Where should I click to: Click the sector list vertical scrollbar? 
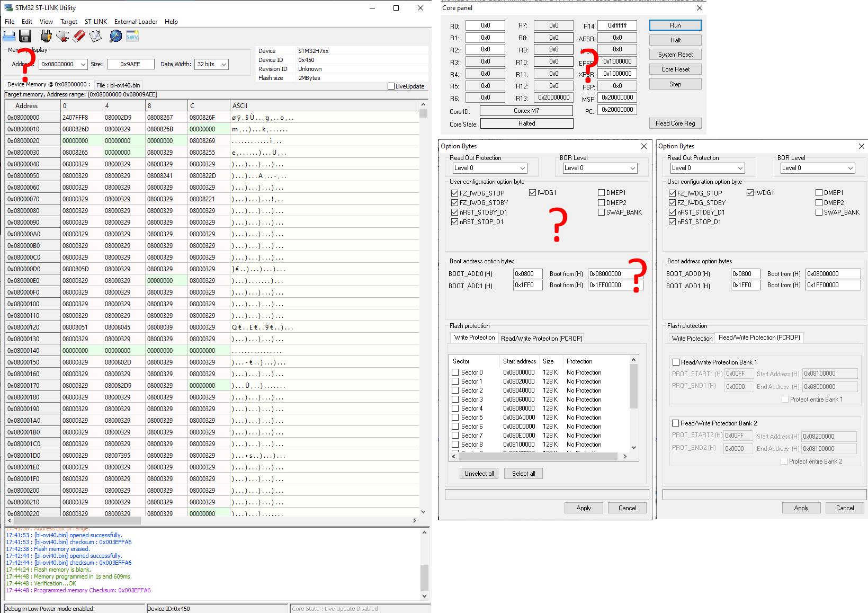633,403
